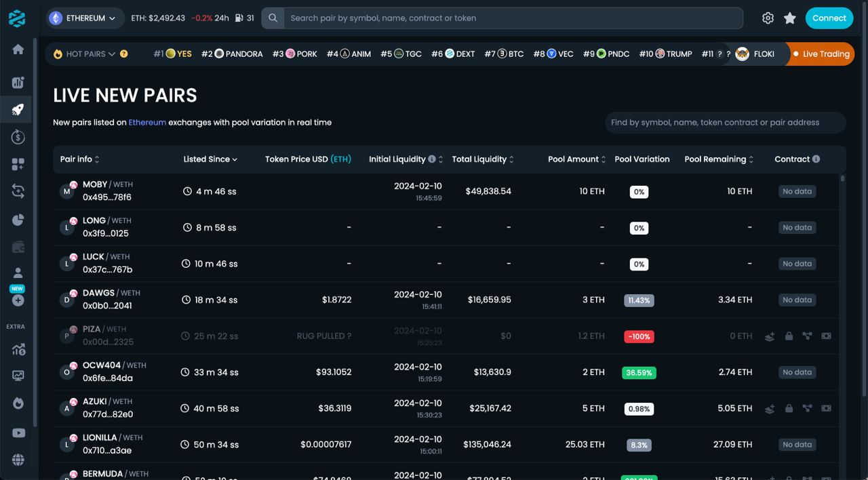The width and height of the screenshot is (868, 480).
Task: Select hot pair #8 VEC
Action: click(553, 54)
